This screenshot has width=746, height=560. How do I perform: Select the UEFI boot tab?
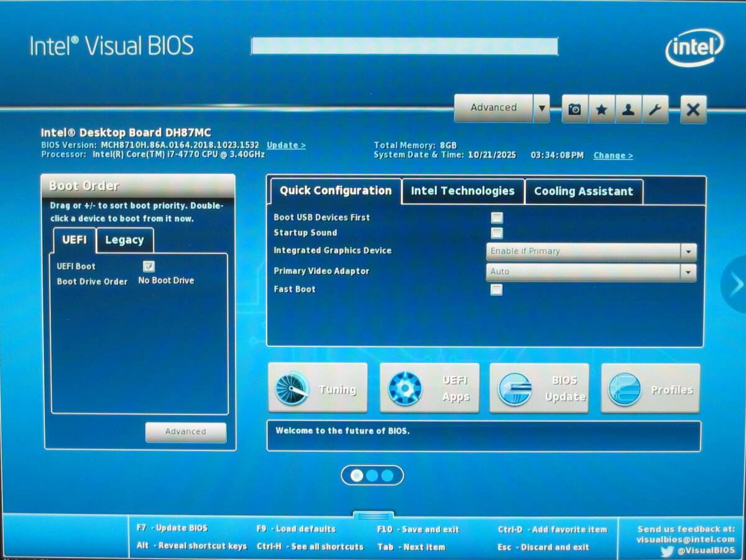[x=74, y=240]
